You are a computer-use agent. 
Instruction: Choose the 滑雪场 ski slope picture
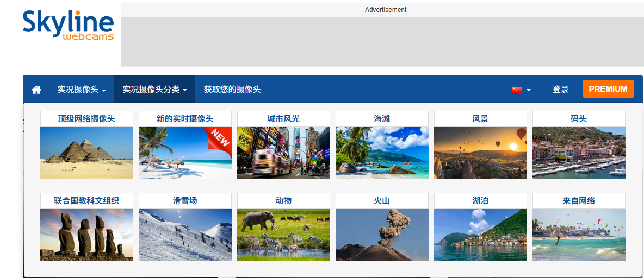point(185,234)
